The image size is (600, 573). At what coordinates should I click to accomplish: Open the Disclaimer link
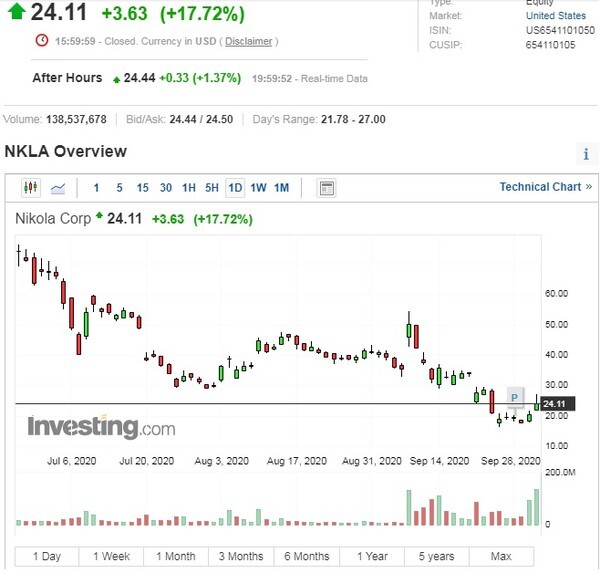click(x=248, y=41)
